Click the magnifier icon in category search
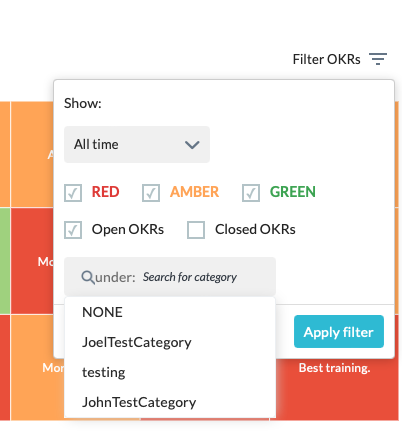Screen dimensions: 402x440 point(88,277)
